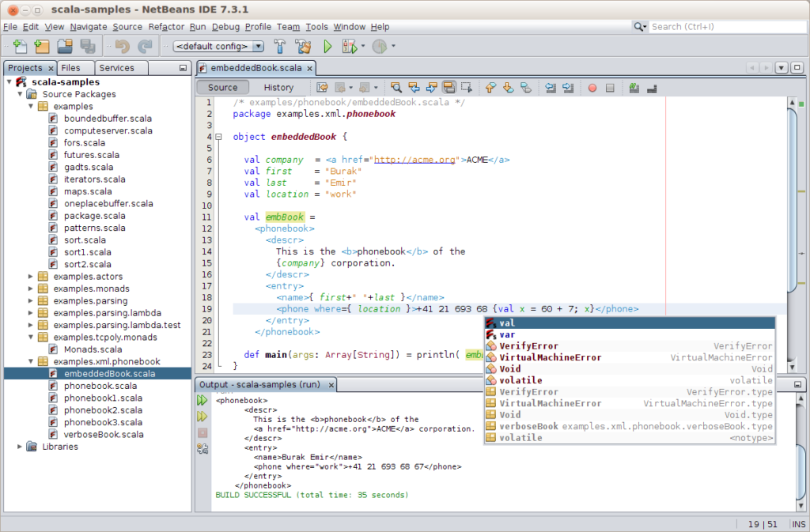Select the Debug Project toolbar icon
810x532 pixels.
(348, 46)
